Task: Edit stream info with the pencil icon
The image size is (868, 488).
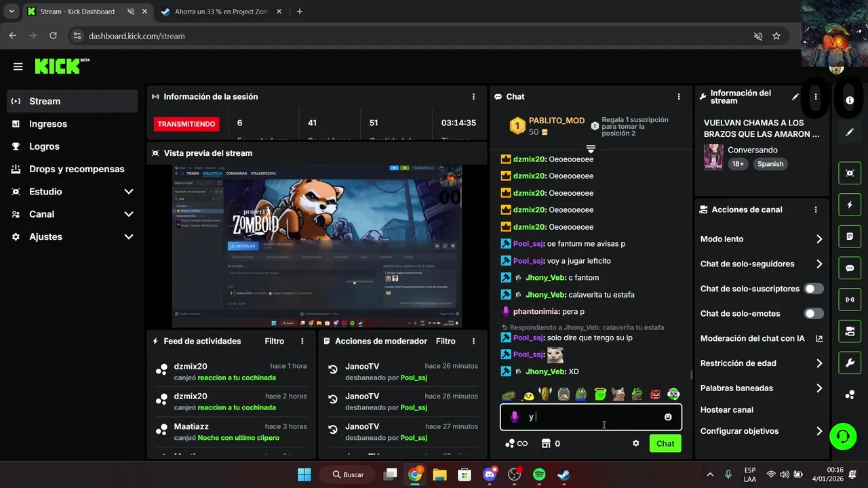Action: pyautogui.click(x=795, y=97)
